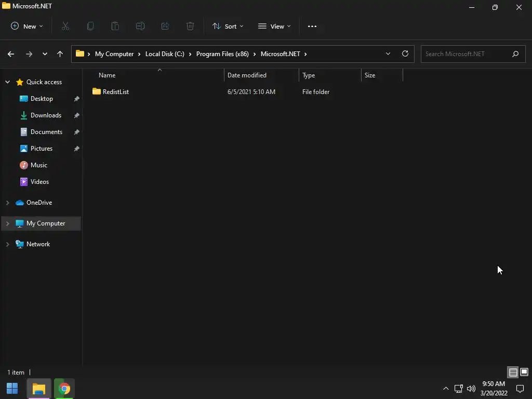Click the Cut scissors icon
Screen dimensions: 532x399
[x=65, y=26]
